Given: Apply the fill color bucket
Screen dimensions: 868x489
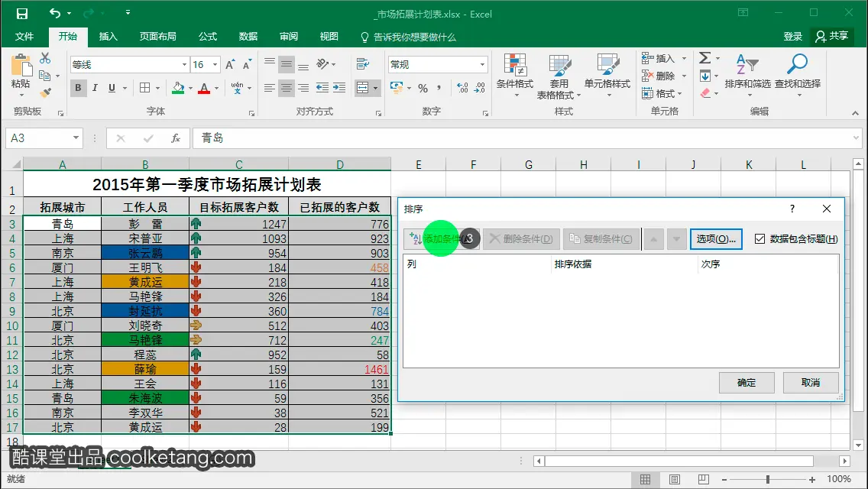Looking at the screenshot, I should (178, 88).
